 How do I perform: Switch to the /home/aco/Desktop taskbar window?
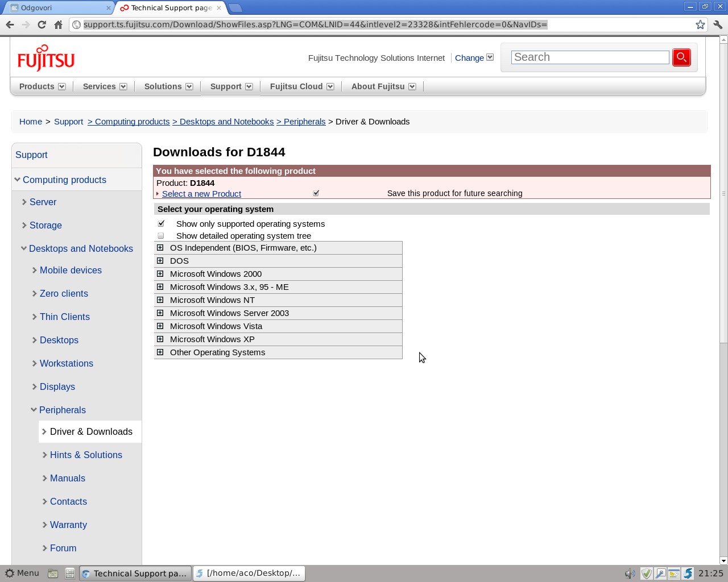[249, 573]
